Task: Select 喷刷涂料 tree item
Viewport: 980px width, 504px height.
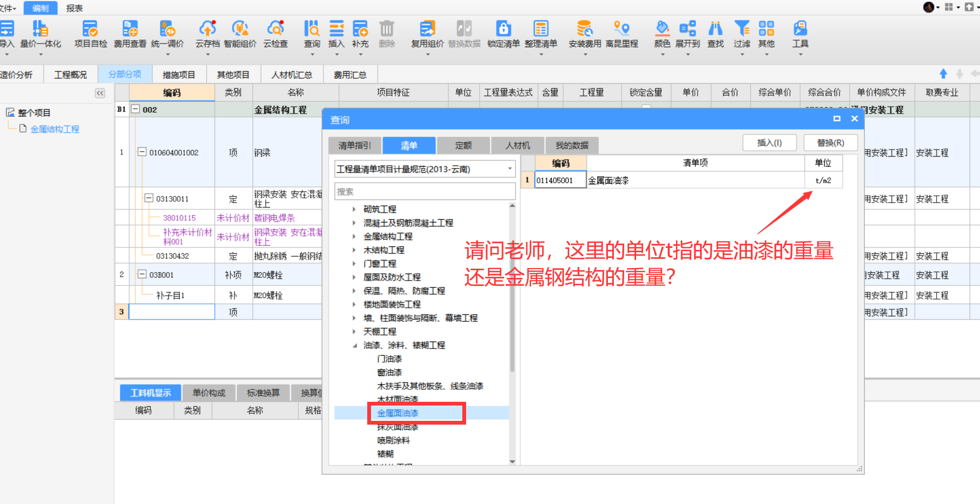Action: click(x=393, y=440)
